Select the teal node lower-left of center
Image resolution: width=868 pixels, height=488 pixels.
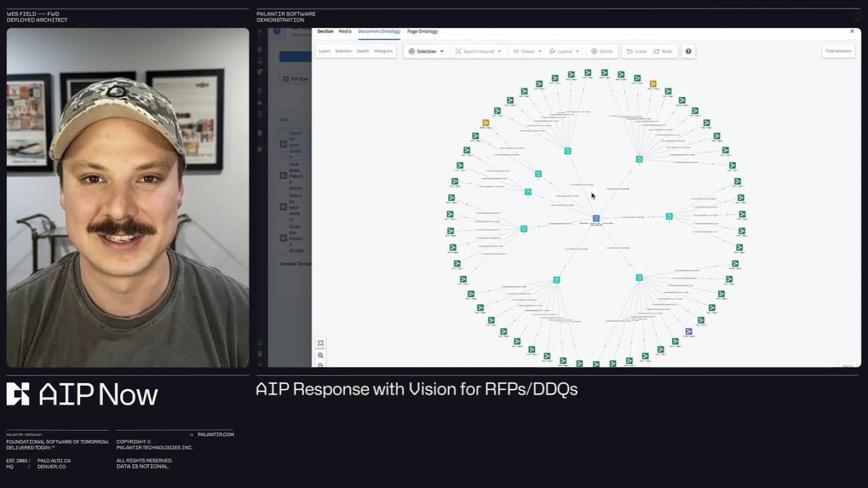[556, 280]
